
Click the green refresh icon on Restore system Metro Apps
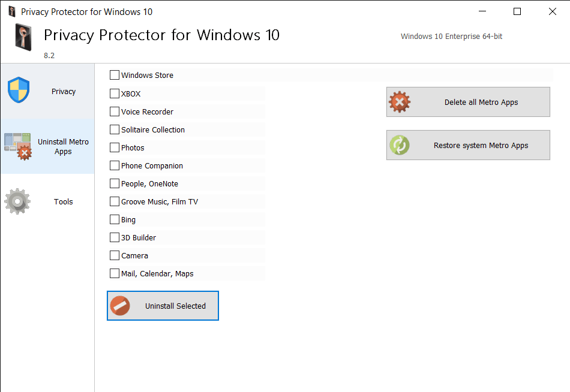[400, 145]
